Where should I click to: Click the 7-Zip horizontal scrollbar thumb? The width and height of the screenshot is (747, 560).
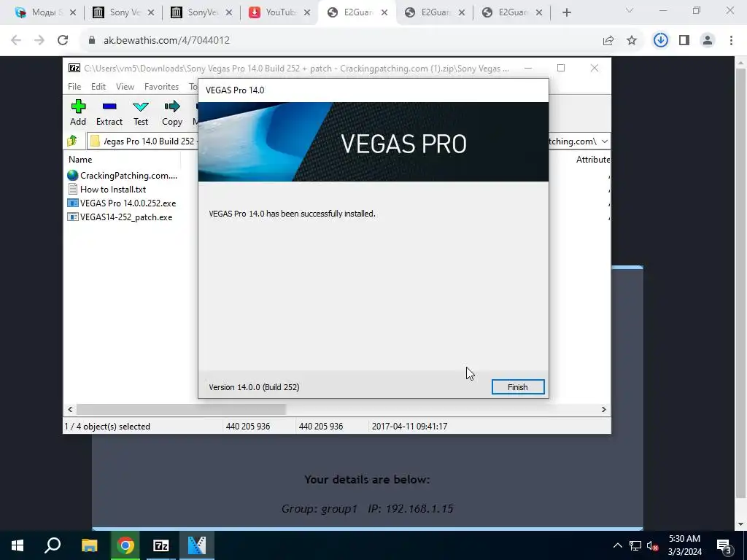point(181,410)
